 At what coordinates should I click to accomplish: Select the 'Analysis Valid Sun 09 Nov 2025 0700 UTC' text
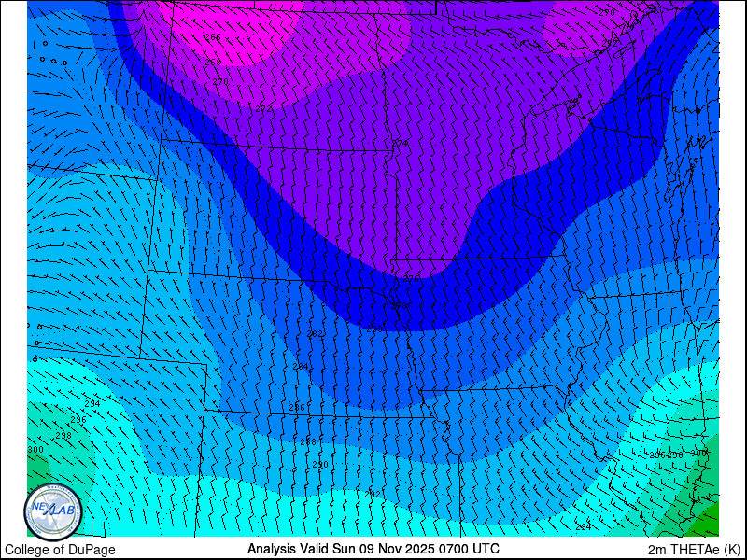[373, 548]
